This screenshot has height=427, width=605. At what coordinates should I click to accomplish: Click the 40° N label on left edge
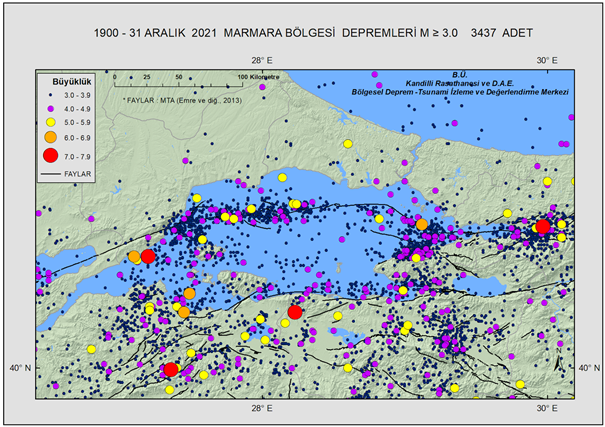click(20, 368)
